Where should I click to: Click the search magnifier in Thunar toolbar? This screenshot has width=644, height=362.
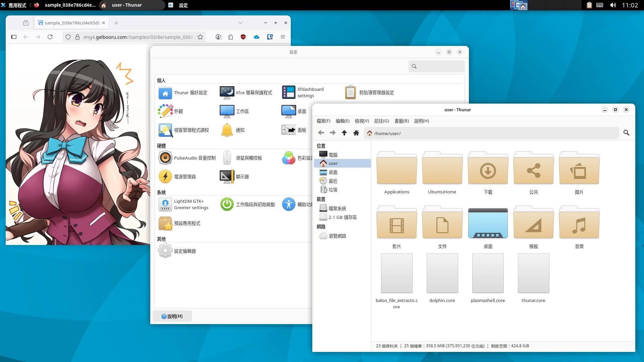[x=626, y=133]
